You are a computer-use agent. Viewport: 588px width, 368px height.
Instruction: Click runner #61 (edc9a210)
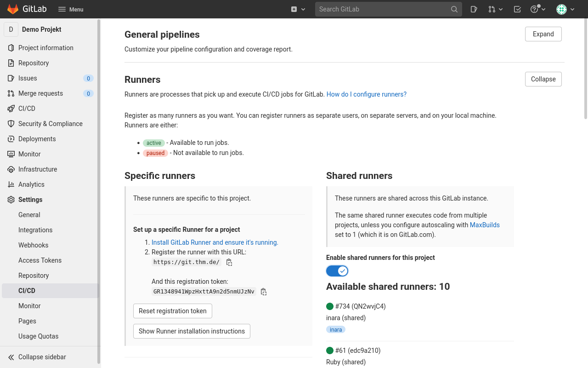click(x=358, y=351)
